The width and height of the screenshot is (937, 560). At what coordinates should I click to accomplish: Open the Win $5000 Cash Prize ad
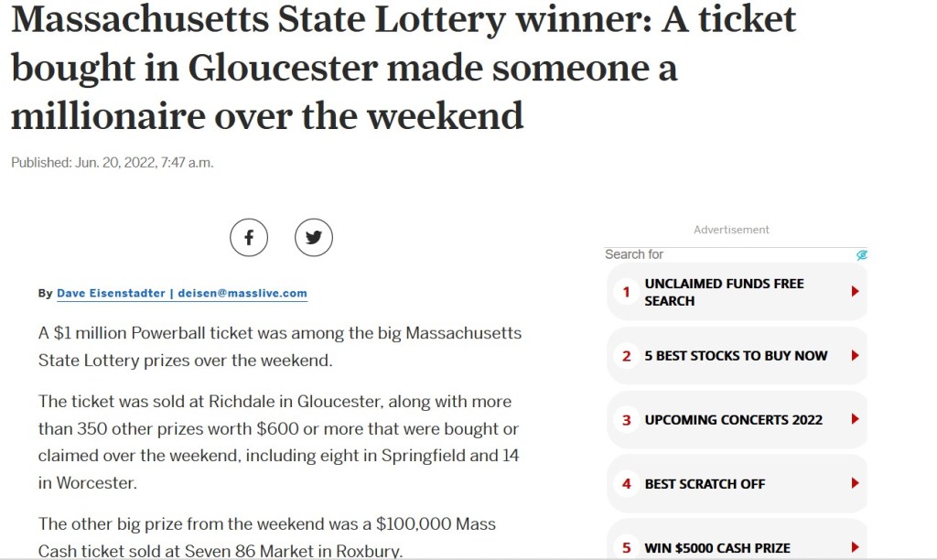717,548
